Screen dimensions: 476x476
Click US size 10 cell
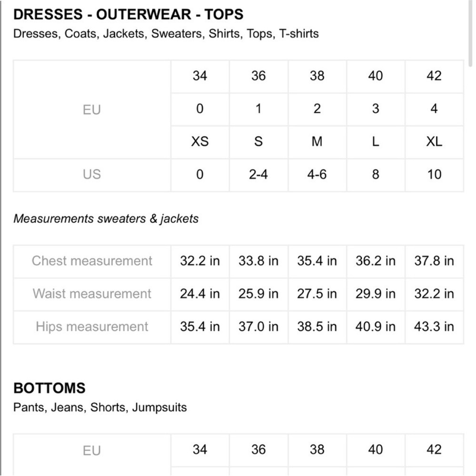[x=434, y=175]
